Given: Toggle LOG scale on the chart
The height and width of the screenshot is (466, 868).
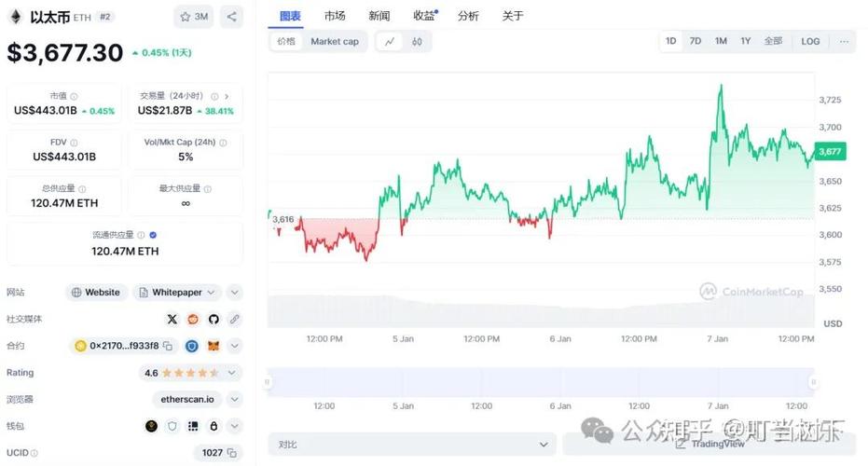Looking at the screenshot, I should click(x=810, y=41).
